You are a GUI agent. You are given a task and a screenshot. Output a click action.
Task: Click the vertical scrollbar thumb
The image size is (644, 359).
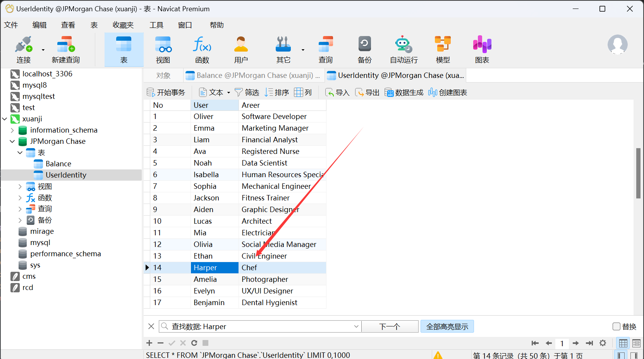638,173
